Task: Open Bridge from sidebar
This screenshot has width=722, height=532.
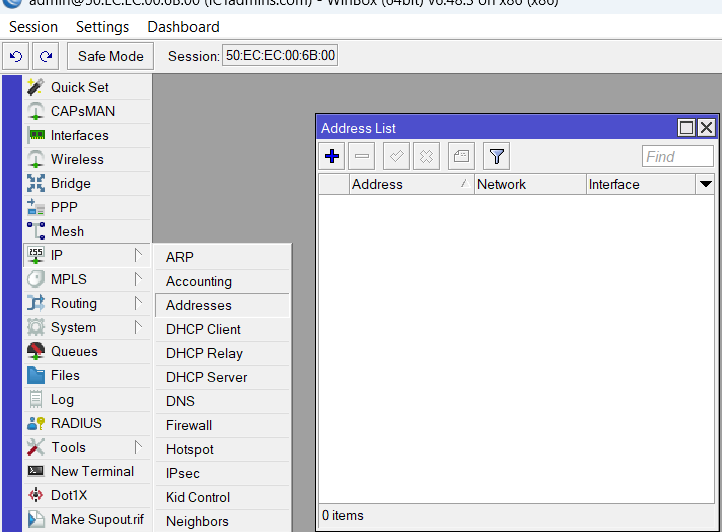Action: [x=87, y=183]
